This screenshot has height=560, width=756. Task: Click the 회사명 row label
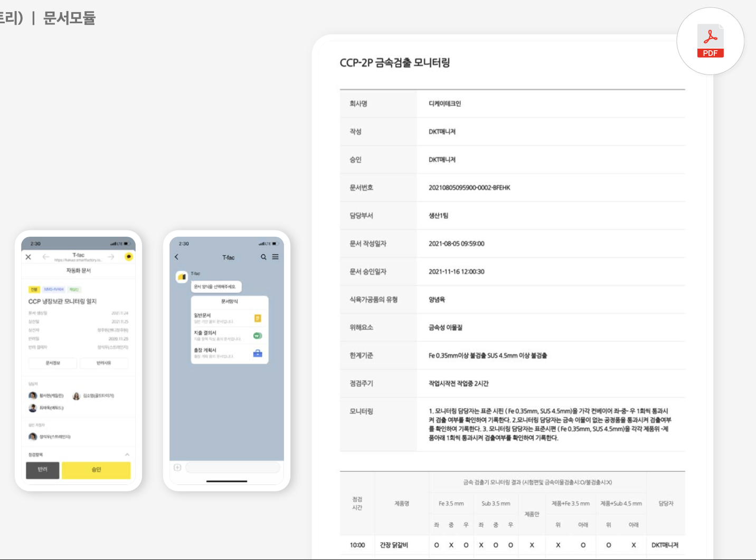(x=358, y=104)
